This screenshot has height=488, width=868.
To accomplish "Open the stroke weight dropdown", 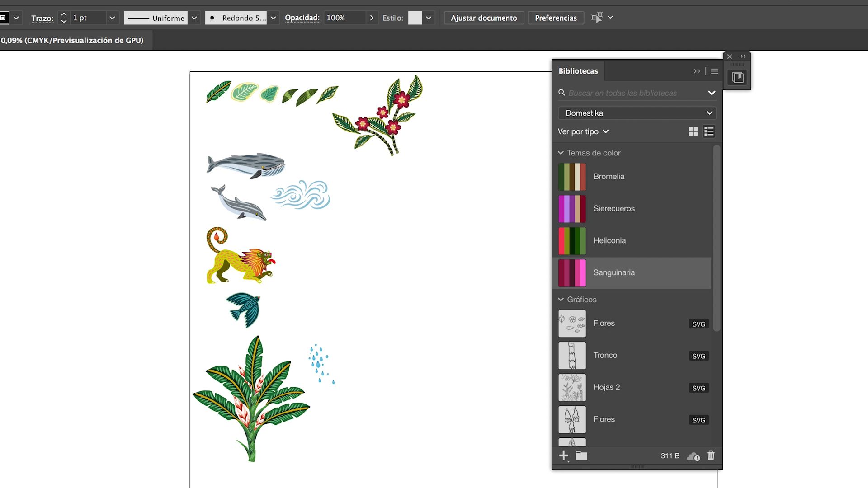I will click(112, 18).
